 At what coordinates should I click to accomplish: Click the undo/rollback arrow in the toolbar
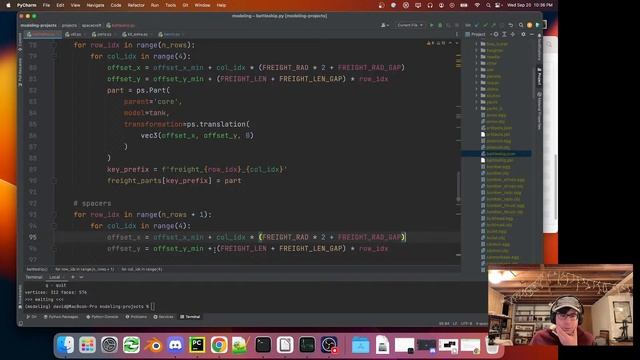[x=510, y=25]
